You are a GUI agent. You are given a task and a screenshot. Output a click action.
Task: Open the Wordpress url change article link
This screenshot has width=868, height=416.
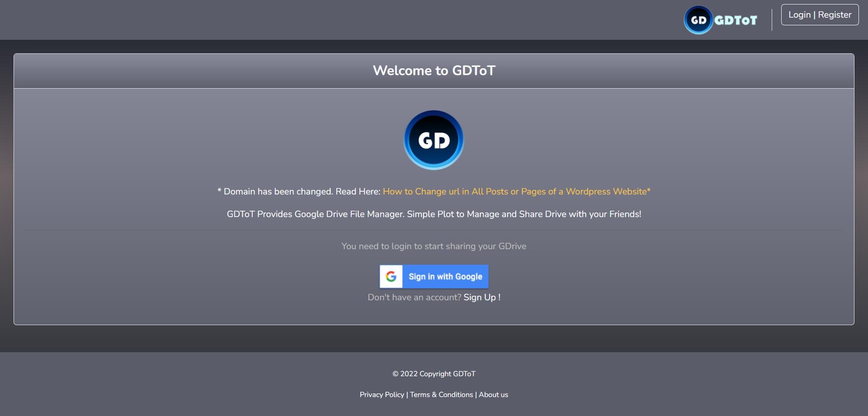point(516,191)
